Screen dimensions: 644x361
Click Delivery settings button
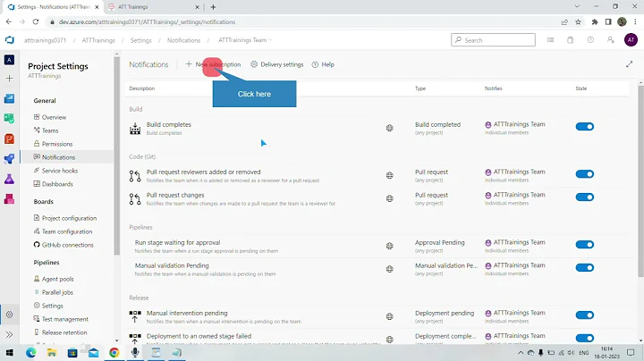[276, 64]
